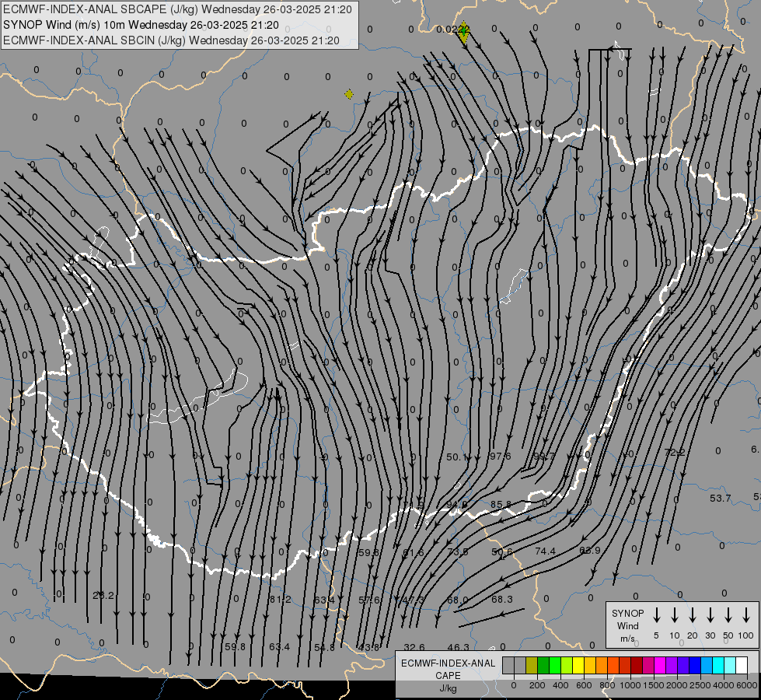Viewport: 761px width, 700px height.
Task: Select the yellow-green CAPE legend swatch
Action: coord(567,665)
